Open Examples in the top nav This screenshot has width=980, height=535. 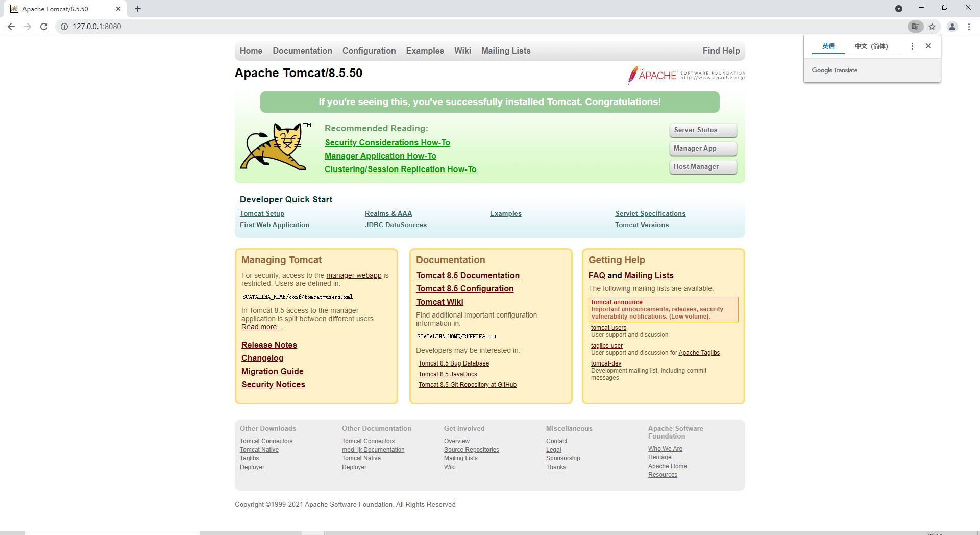(425, 51)
